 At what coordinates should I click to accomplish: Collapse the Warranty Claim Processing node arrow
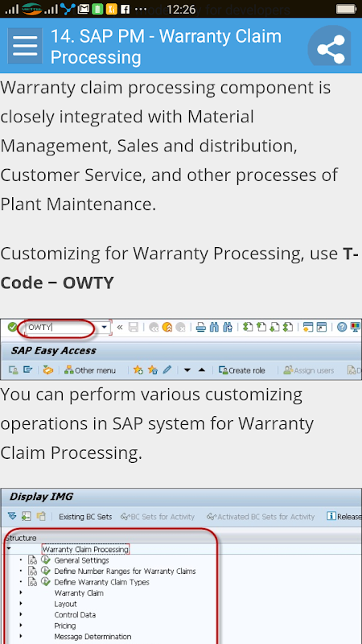pos(9,549)
